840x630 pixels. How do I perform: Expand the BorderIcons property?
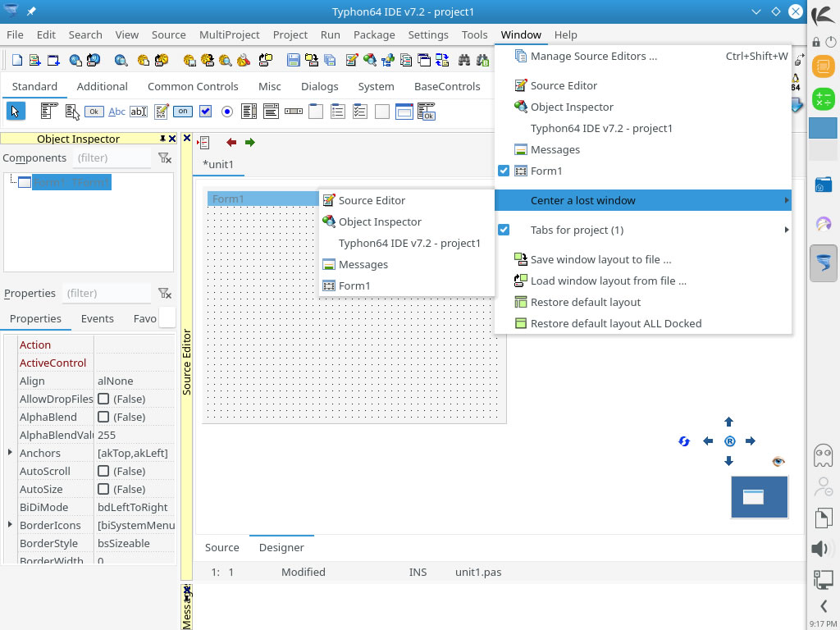[10, 524]
